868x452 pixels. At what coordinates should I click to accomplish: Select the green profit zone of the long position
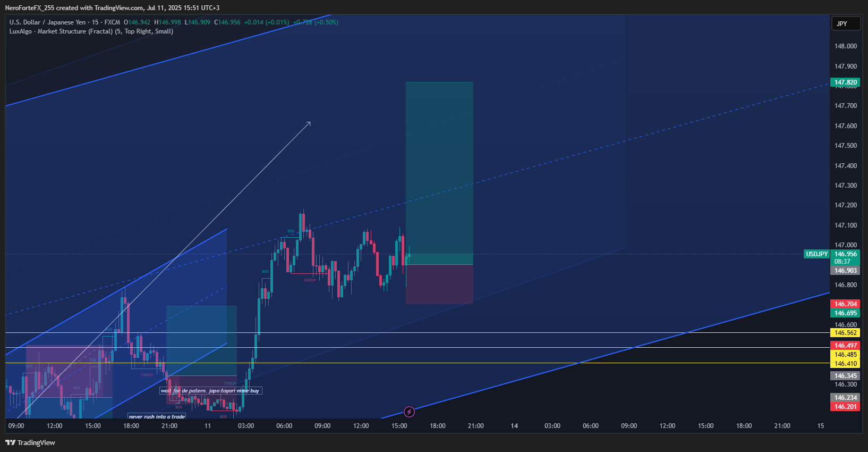[439, 173]
